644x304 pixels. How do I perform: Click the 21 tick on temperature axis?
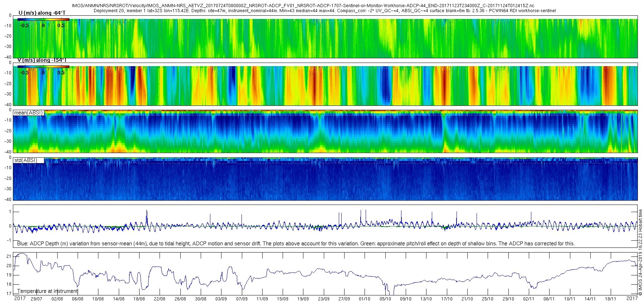[x=9, y=256]
